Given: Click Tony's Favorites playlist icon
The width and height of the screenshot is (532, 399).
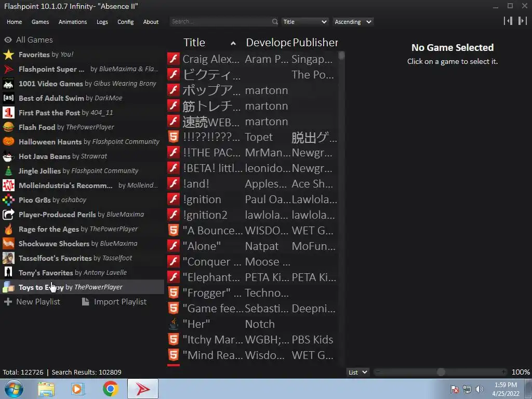Looking at the screenshot, I should coord(8,272).
